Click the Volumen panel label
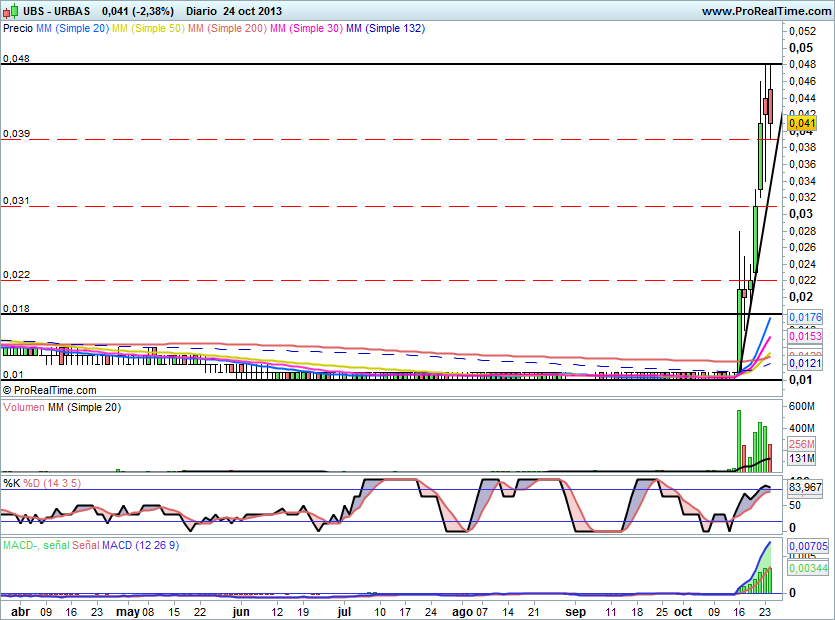 click(x=24, y=407)
